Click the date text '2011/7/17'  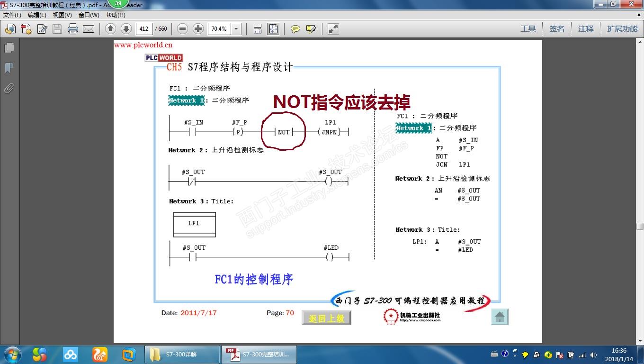tap(198, 313)
